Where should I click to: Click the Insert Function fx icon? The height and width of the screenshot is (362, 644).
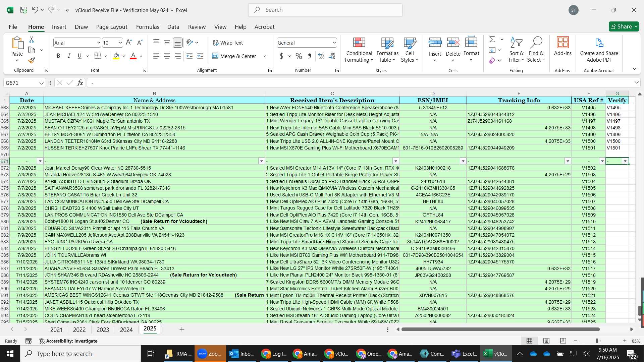(80, 83)
